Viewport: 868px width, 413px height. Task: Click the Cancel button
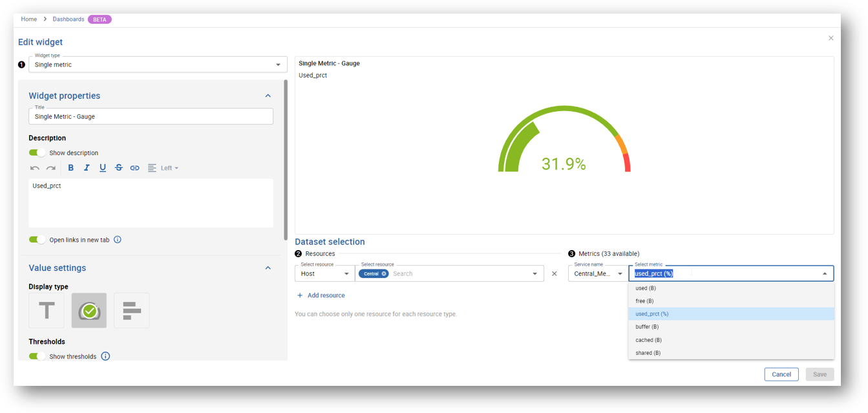781,374
